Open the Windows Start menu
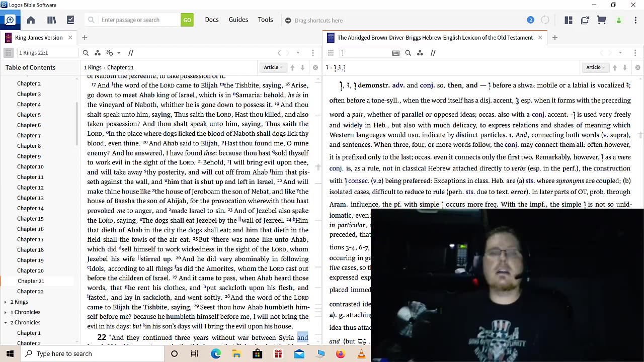This screenshot has width=644, height=362. click(x=10, y=353)
